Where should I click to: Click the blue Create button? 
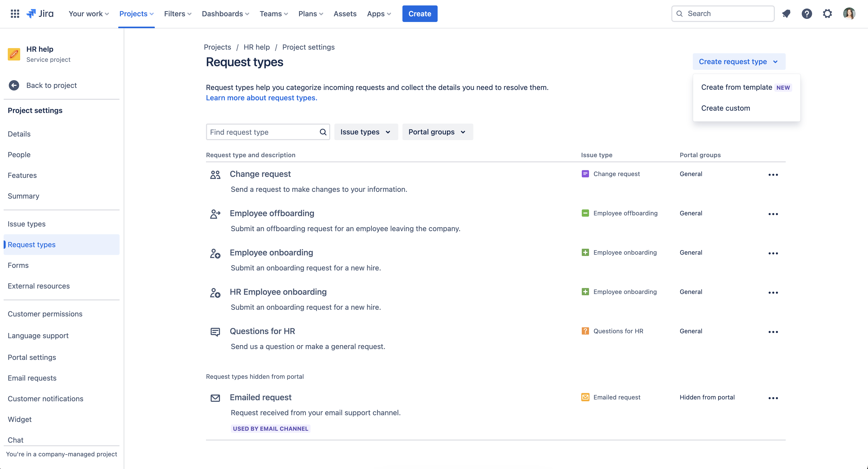coord(420,14)
